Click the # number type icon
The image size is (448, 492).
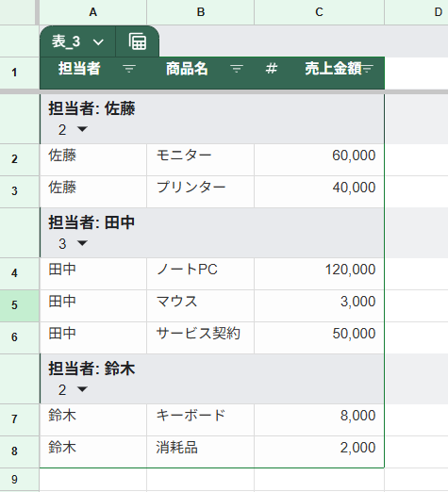(x=272, y=68)
